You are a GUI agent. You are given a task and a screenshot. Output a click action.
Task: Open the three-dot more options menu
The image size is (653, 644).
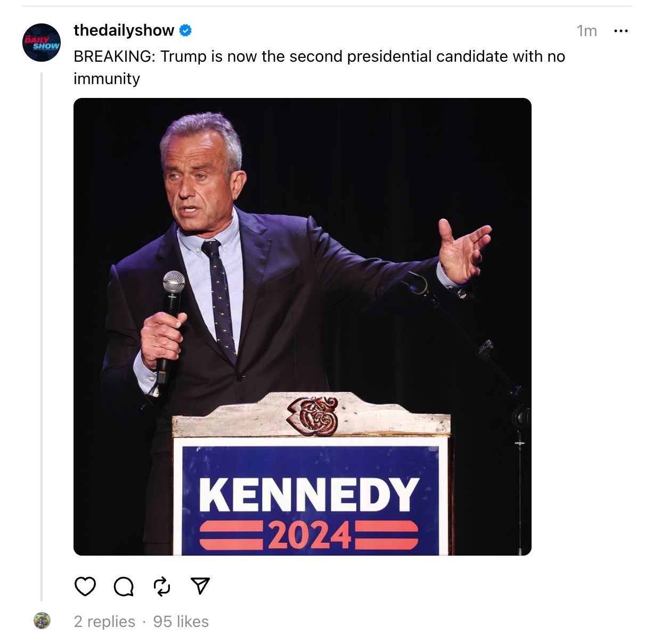[x=621, y=31]
